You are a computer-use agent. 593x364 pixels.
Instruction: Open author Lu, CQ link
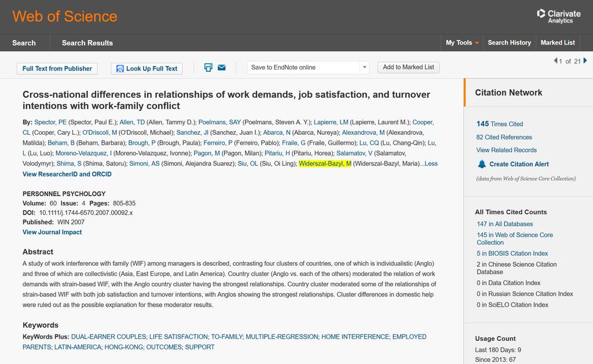click(369, 143)
